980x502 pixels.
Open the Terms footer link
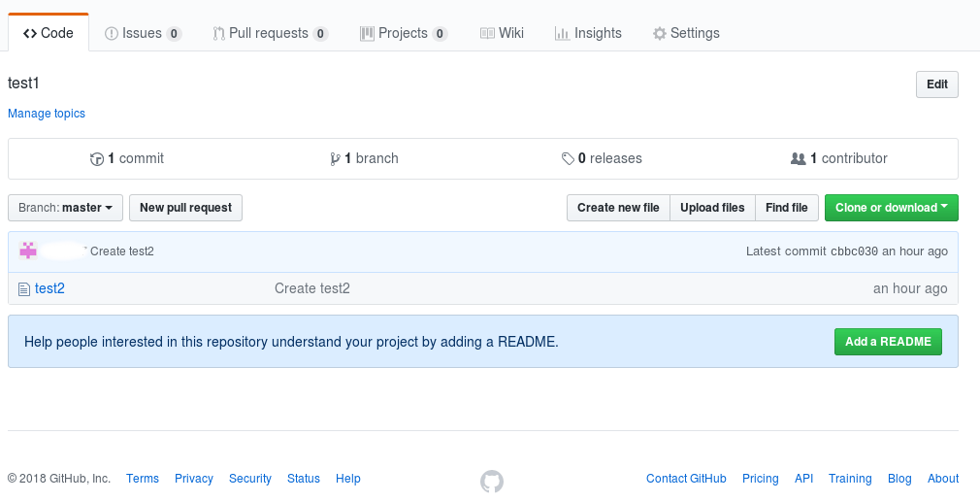coord(143,479)
